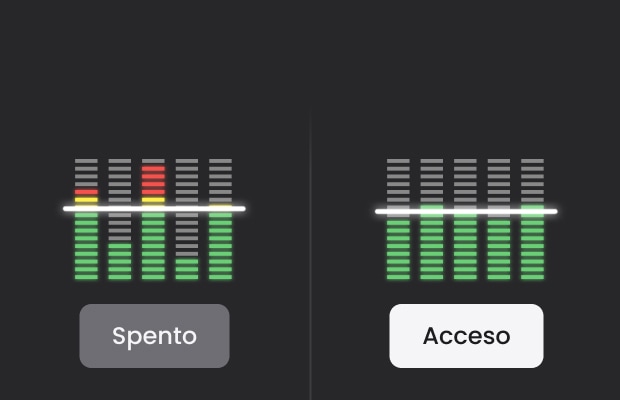Pick the middle bar of the Acceso meter
This screenshot has width=620, height=400.
click(x=465, y=219)
